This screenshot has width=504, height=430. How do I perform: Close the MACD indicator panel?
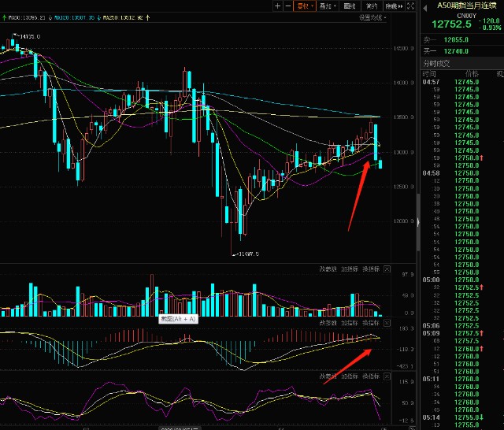387,322
